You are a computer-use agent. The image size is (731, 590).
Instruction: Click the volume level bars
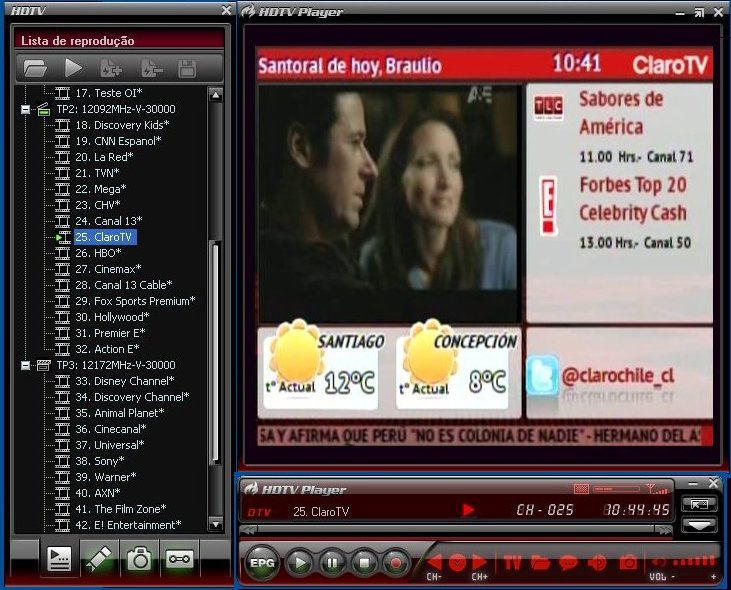[x=693, y=561]
